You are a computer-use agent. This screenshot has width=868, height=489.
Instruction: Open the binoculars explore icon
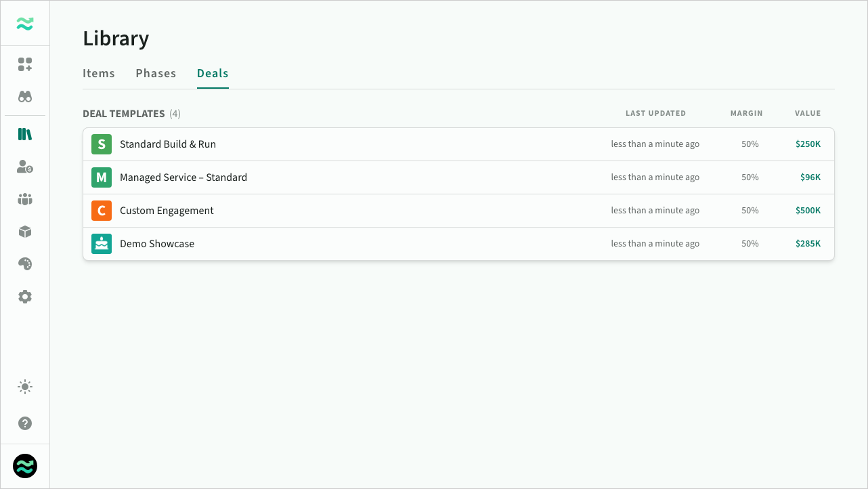25,97
